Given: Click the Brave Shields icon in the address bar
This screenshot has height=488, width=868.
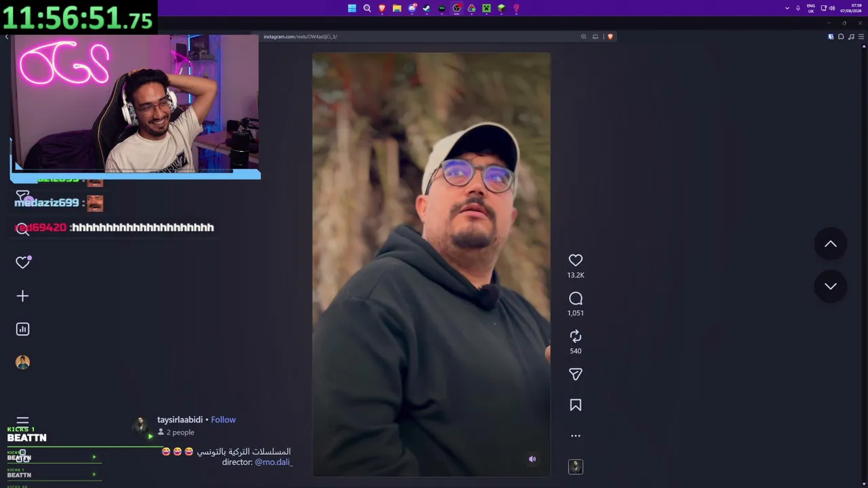Looking at the screenshot, I should 610,37.
